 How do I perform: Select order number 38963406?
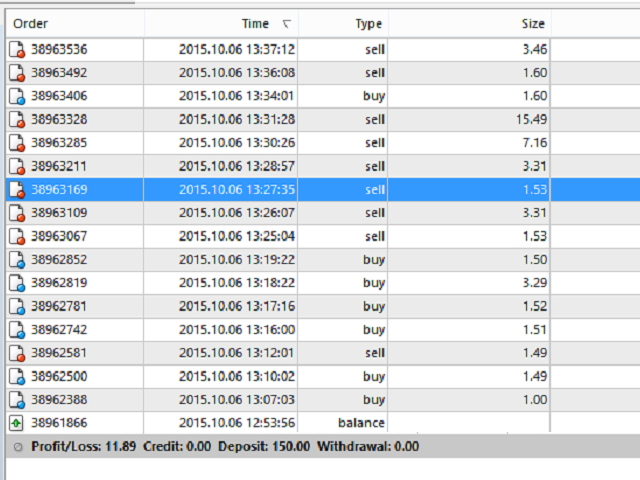pyautogui.click(x=59, y=96)
